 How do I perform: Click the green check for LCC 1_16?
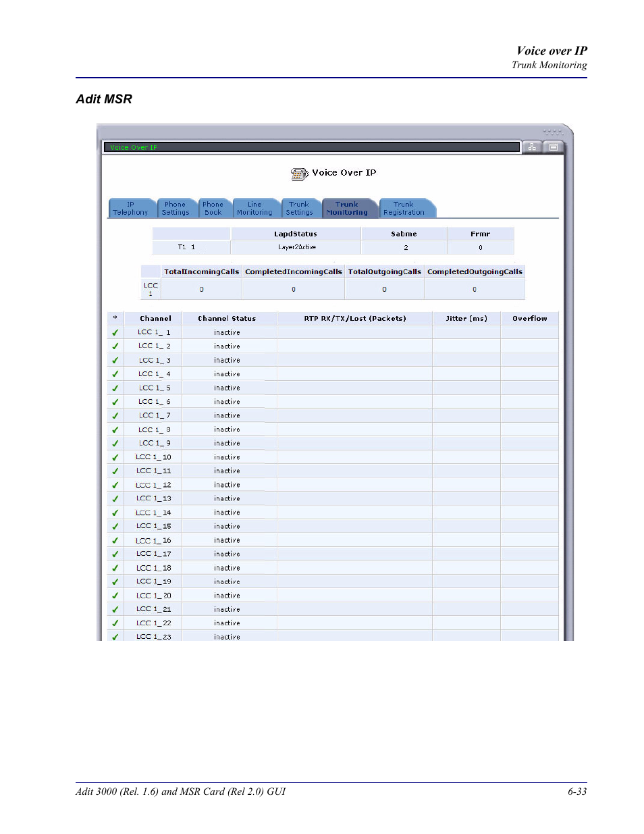click(115, 540)
